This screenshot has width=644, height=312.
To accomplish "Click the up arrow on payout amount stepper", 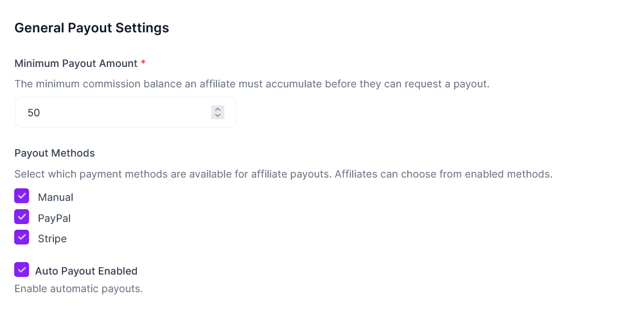I will pos(218,109).
